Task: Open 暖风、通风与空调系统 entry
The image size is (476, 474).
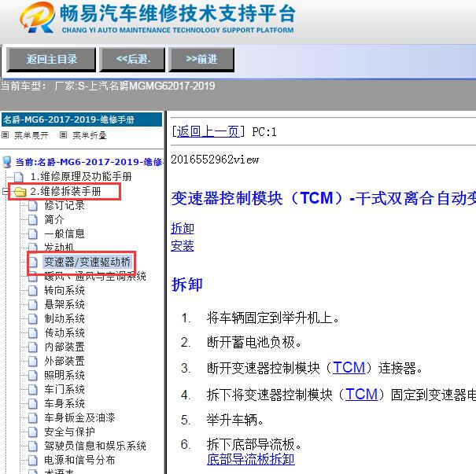Action: coord(95,276)
